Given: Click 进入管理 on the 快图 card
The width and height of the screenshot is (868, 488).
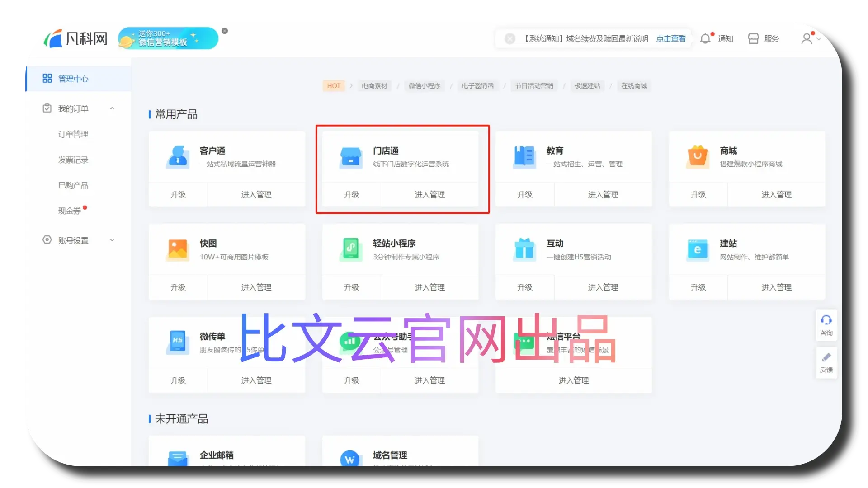Looking at the screenshot, I should [256, 287].
